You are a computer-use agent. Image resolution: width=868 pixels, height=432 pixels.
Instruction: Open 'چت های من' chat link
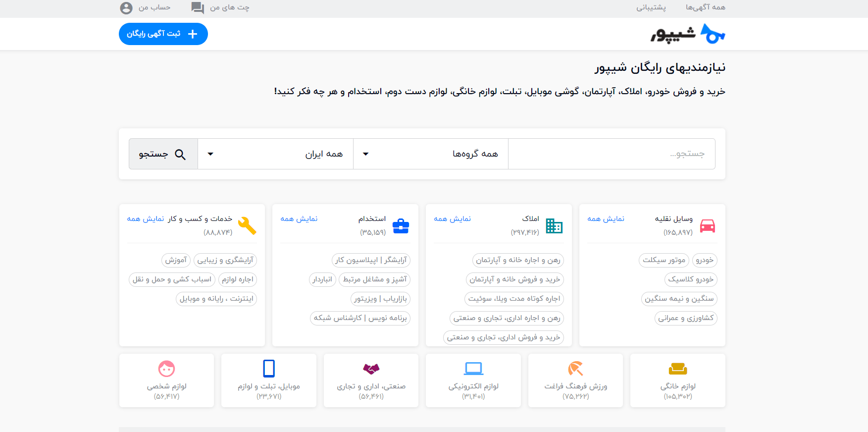point(221,7)
